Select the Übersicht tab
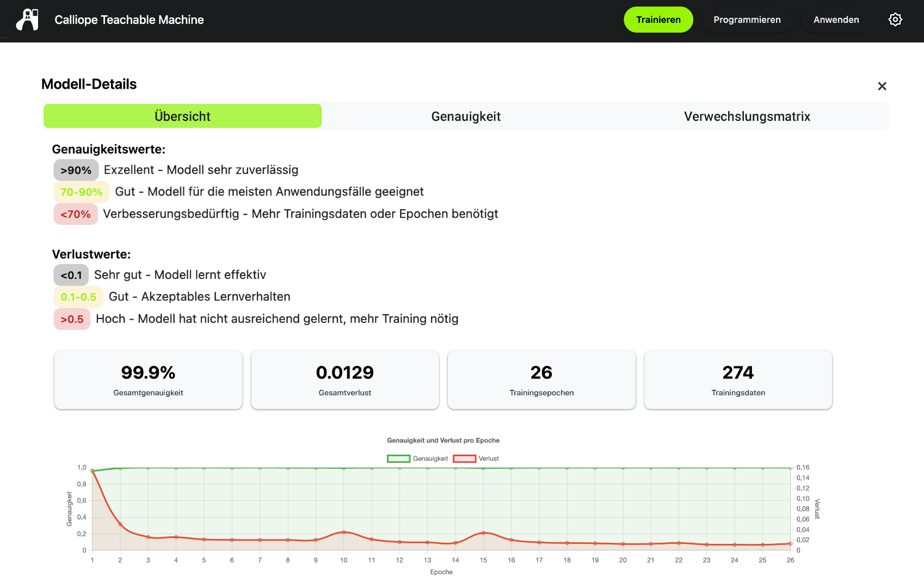Viewport: 924px width, 588px height. point(182,116)
